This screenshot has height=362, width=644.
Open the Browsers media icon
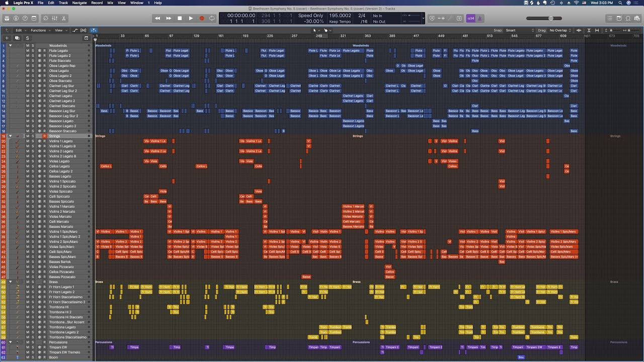[x=637, y=18]
